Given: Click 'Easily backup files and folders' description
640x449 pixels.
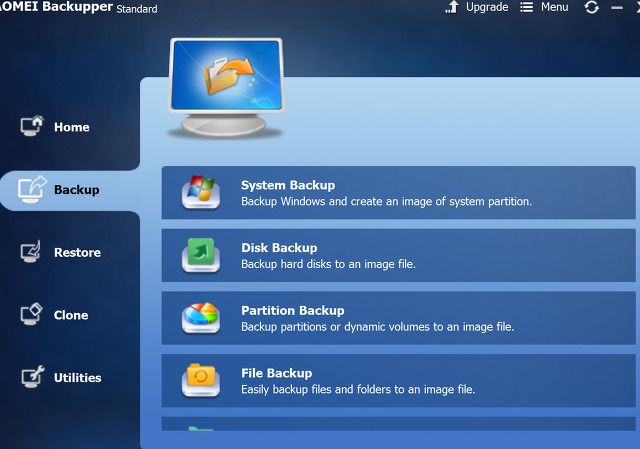Looking at the screenshot, I should coord(358,389).
